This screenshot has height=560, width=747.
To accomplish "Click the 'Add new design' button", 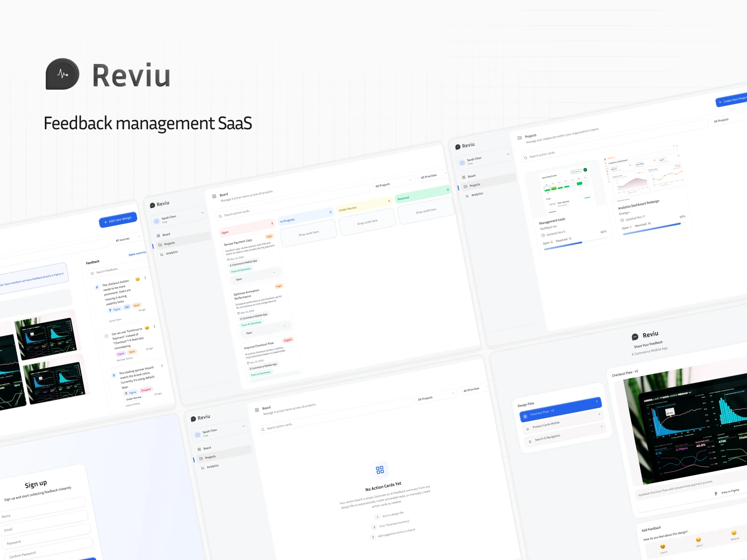I will point(118,219).
